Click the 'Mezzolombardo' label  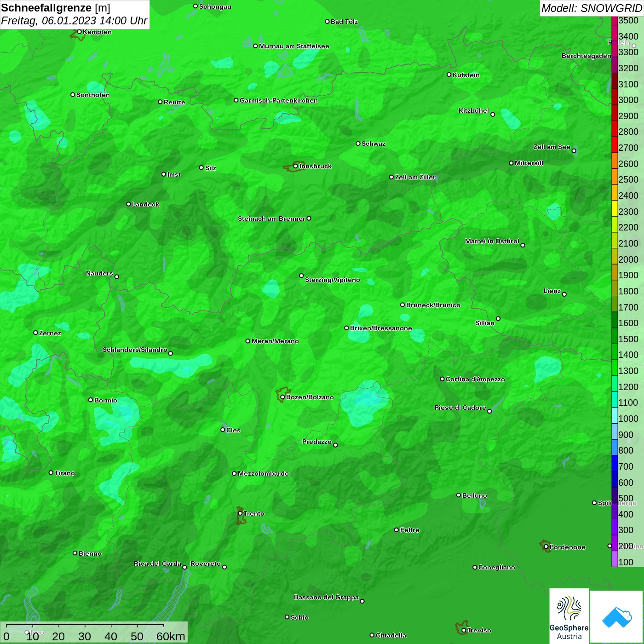point(263,473)
